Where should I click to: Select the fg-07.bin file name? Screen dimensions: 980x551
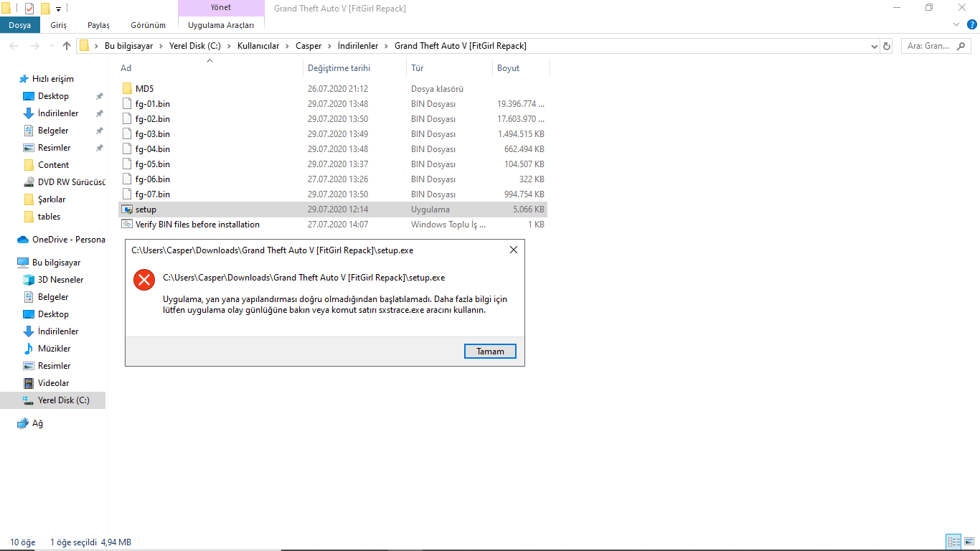153,194
